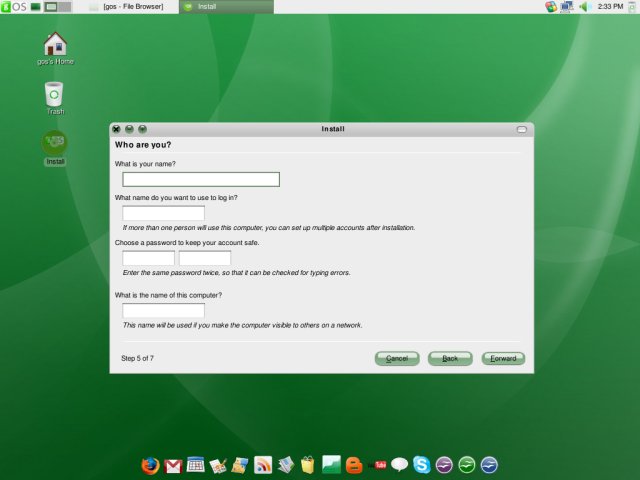This screenshot has height=480, width=640.
Task: Switch to first workspace in pager
Action: coord(51,7)
